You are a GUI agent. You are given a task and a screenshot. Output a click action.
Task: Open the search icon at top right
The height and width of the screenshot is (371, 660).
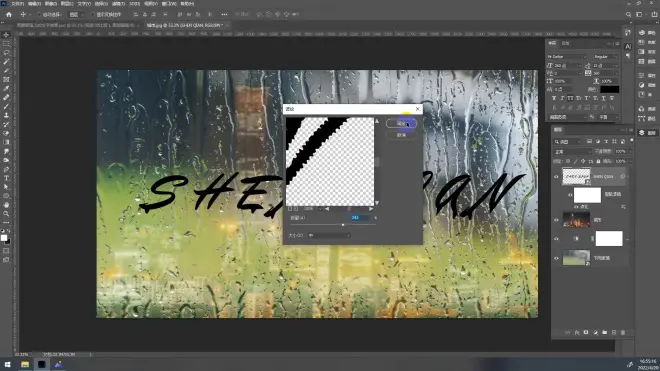tap(628, 14)
